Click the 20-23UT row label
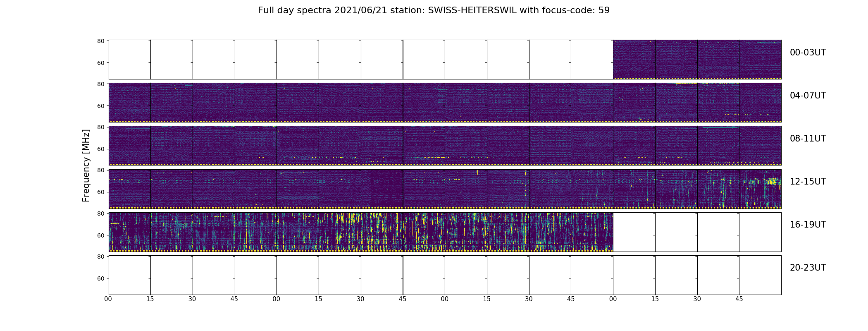Image resolution: width=868 pixels, height=331 pixels. point(808,268)
